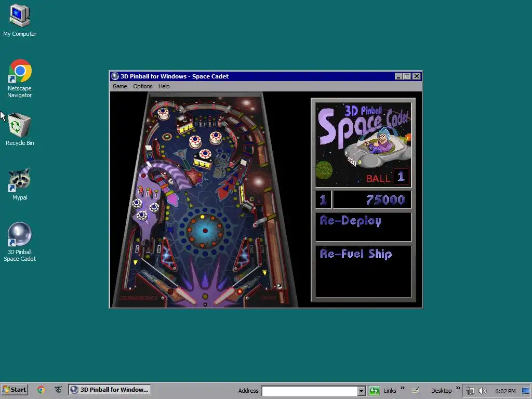Click the Links toolbar label

[390, 391]
